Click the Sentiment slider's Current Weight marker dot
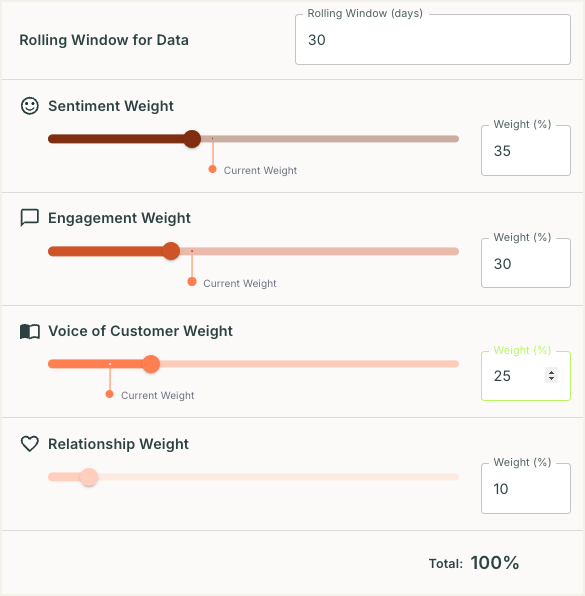 [212, 169]
